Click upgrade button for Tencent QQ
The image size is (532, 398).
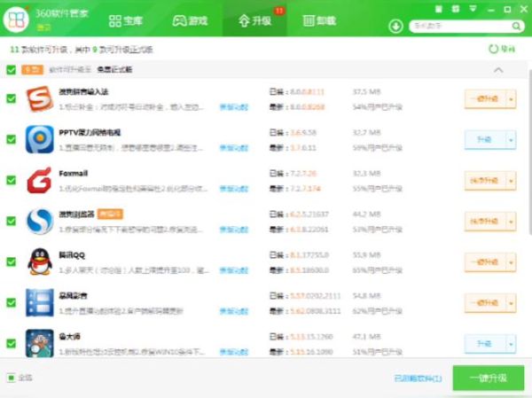pos(485,262)
